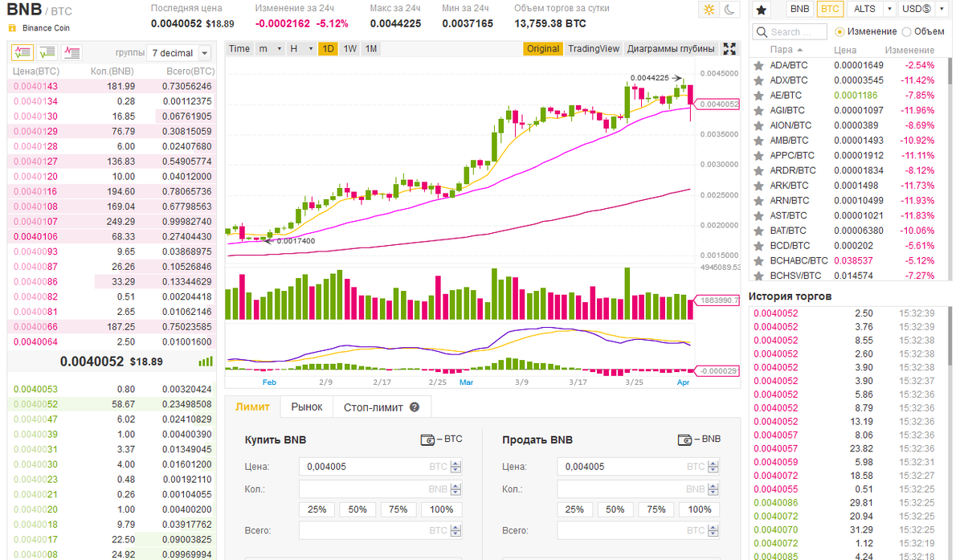The height and width of the screenshot is (560, 964).
Task: Open the minutes interval dropdown
Action: coord(270,49)
